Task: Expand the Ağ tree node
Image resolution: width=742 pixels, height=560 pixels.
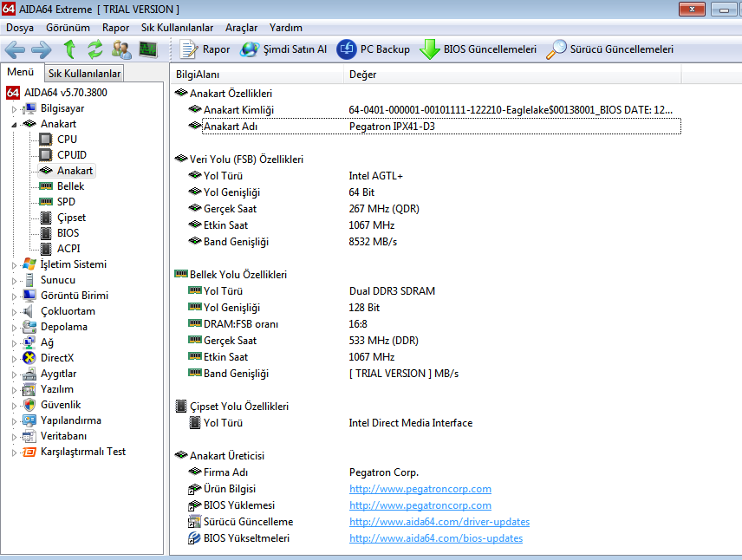Action: 14,343
